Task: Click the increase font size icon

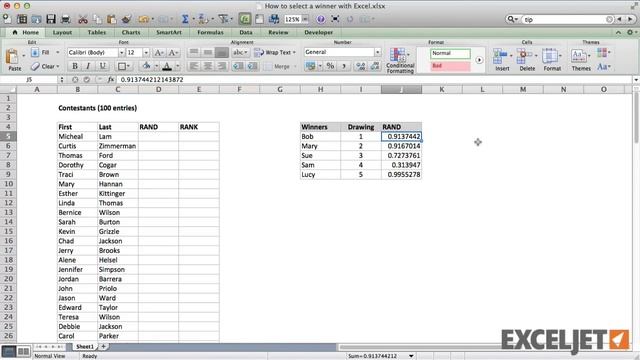Action: (159, 53)
